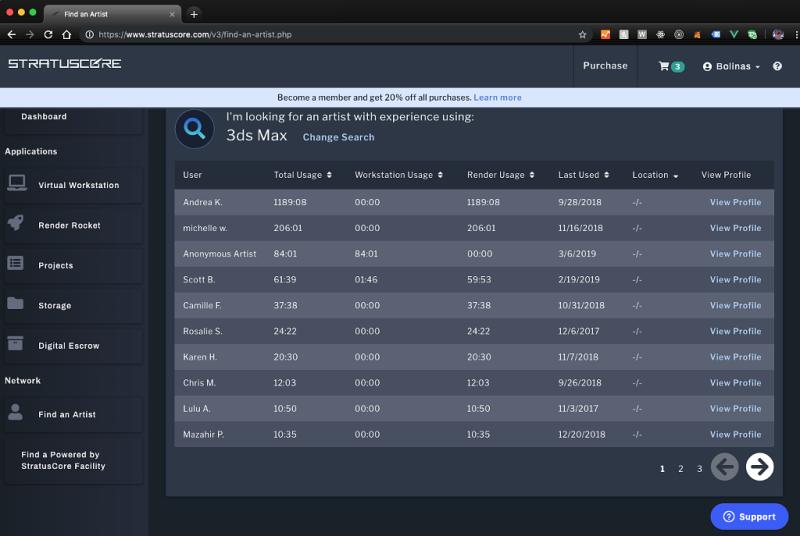Image resolution: width=800 pixels, height=536 pixels.
Task: Click the magnifying glass search icon
Action: point(194,128)
